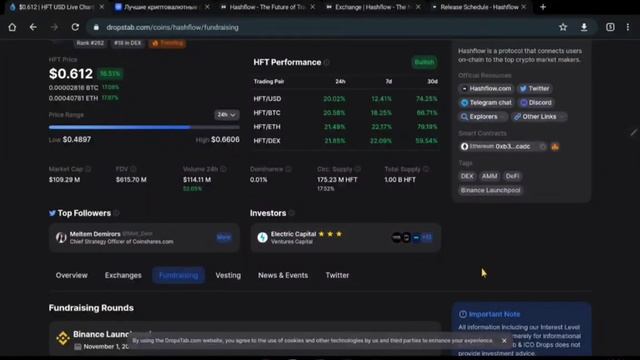The height and width of the screenshot is (360, 640).
Task: Click the More button for top followers
Action: coord(224,237)
